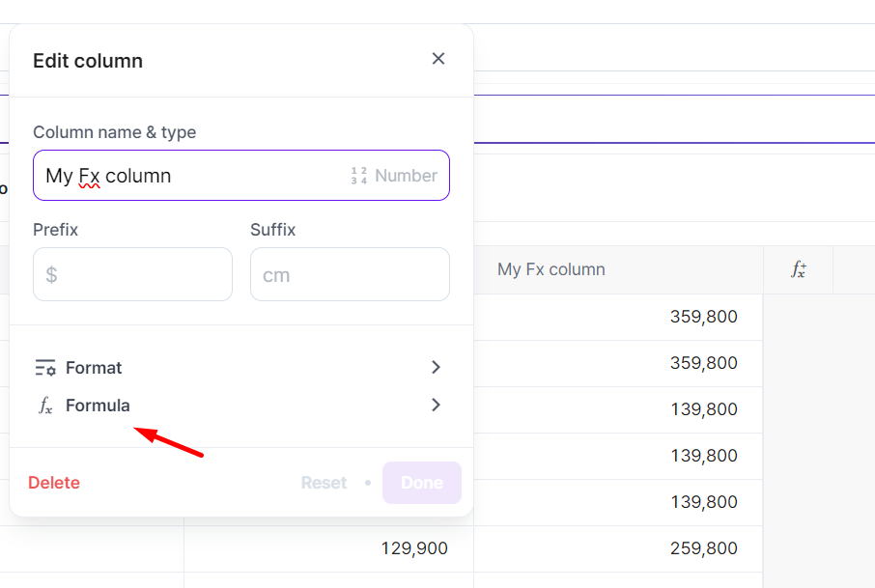
Task: Click into the Suffix input box
Action: (x=350, y=274)
